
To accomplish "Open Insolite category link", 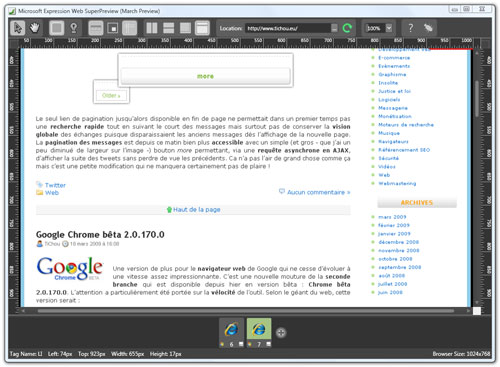I will pyautogui.click(x=388, y=83).
